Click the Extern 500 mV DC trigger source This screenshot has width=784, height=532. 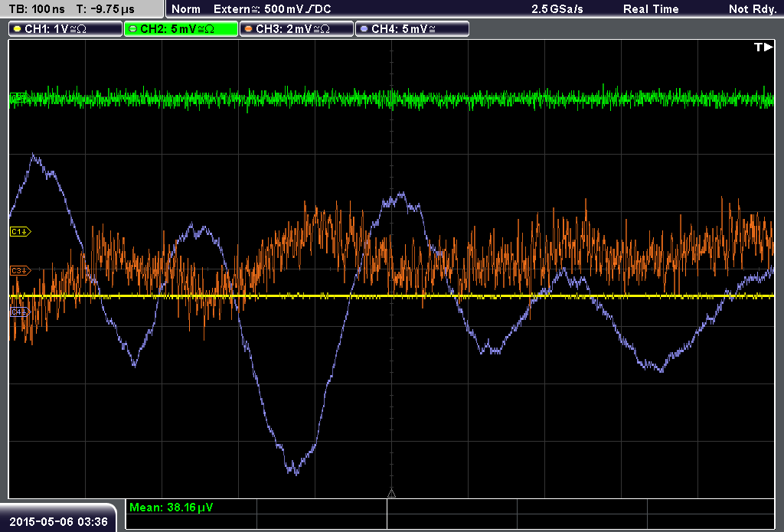(272, 9)
